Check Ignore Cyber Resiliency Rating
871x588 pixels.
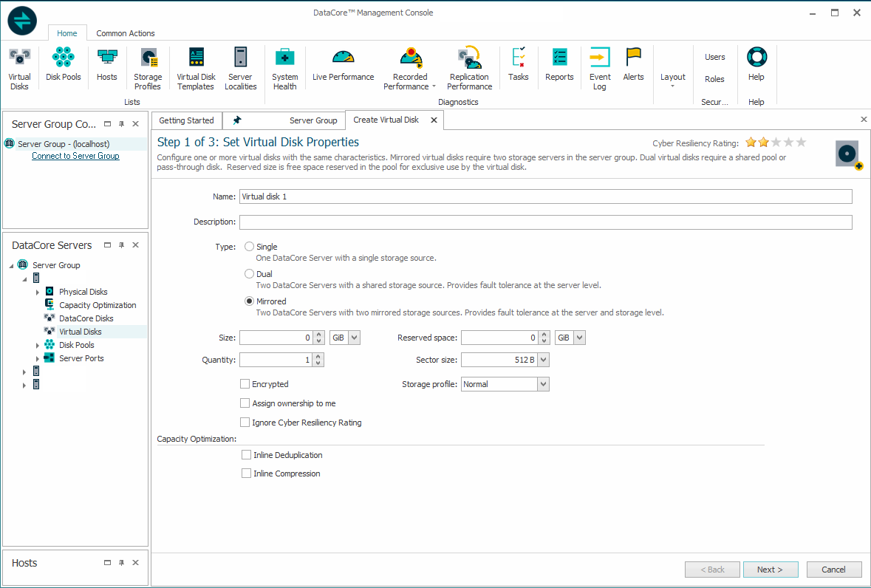245,423
